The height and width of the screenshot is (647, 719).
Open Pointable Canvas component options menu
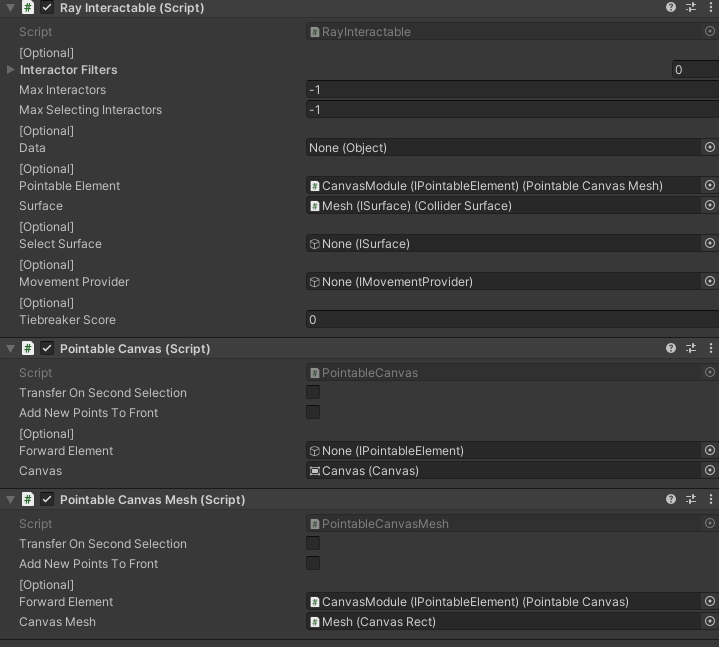coord(710,348)
